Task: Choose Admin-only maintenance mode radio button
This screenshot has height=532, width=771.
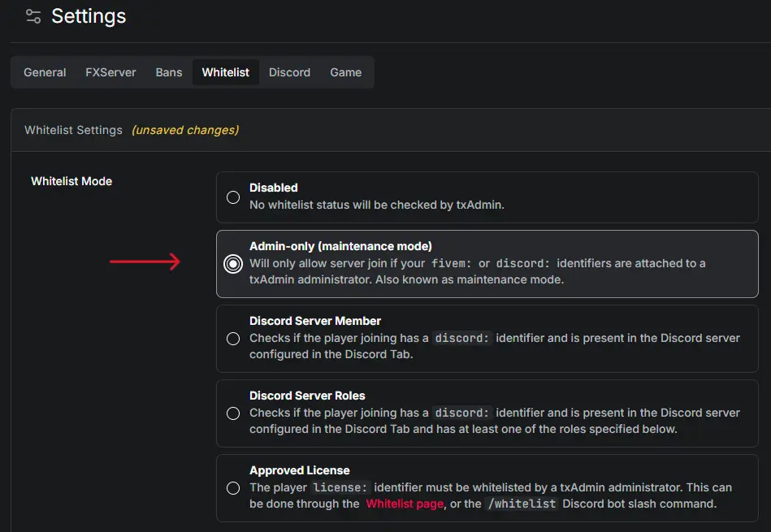Action: [x=233, y=263]
